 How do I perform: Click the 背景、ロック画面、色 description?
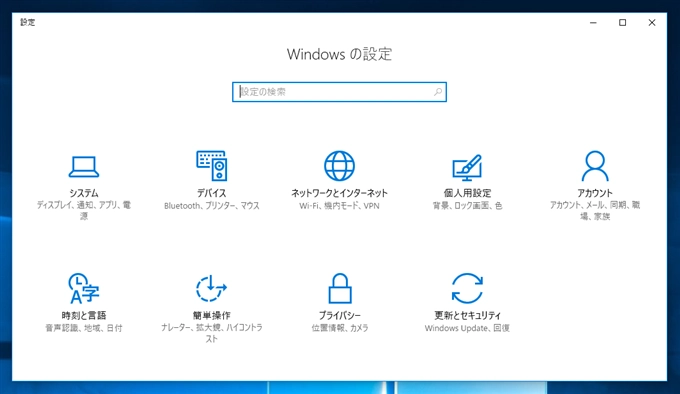tap(467, 206)
